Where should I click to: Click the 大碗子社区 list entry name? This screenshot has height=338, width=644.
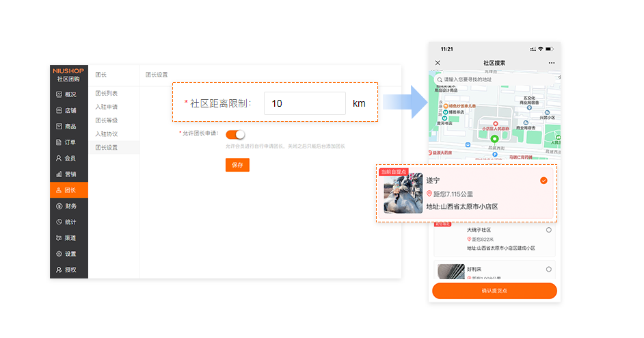coord(479,230)
